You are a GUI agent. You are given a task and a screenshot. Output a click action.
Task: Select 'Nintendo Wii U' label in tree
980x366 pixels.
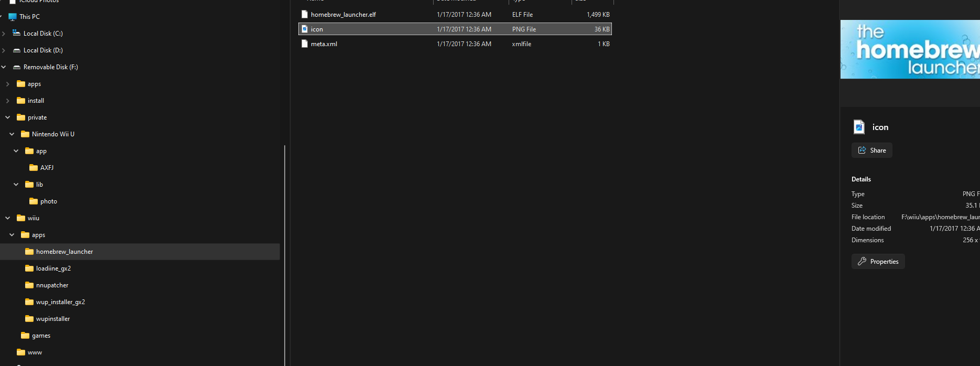click(x=53, y=134)
